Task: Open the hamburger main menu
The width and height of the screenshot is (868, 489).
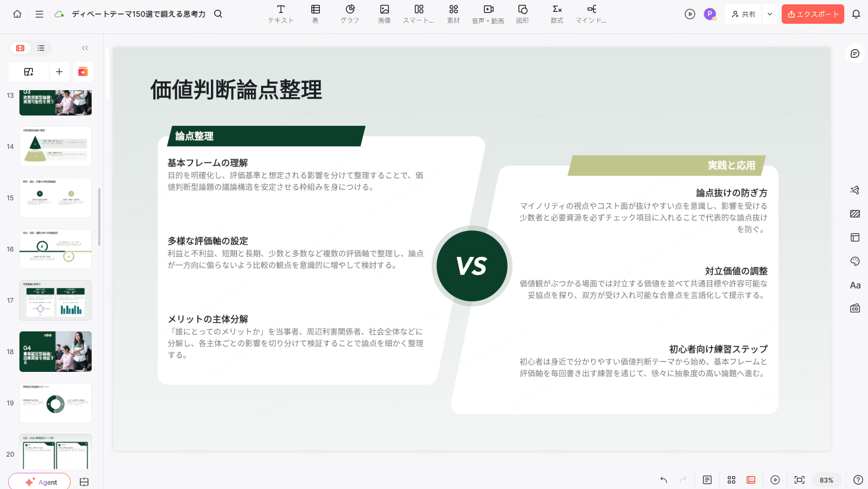Action: point(39,14)
